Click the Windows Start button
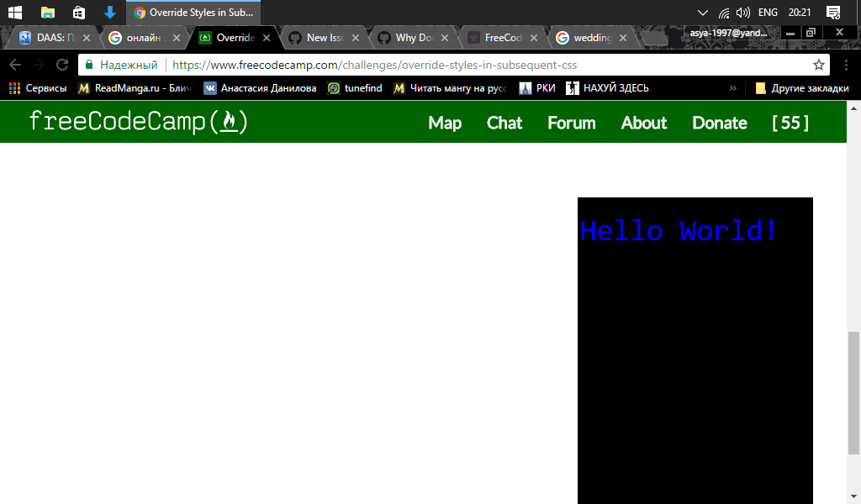Screen dimensions: 861x504 click(14, 13)
